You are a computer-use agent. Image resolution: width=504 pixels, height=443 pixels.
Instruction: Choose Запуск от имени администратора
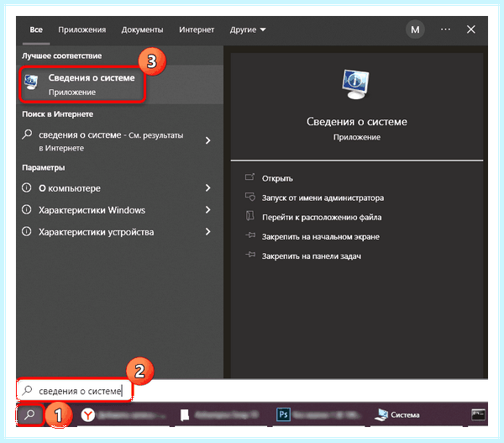tap(323, 198)
